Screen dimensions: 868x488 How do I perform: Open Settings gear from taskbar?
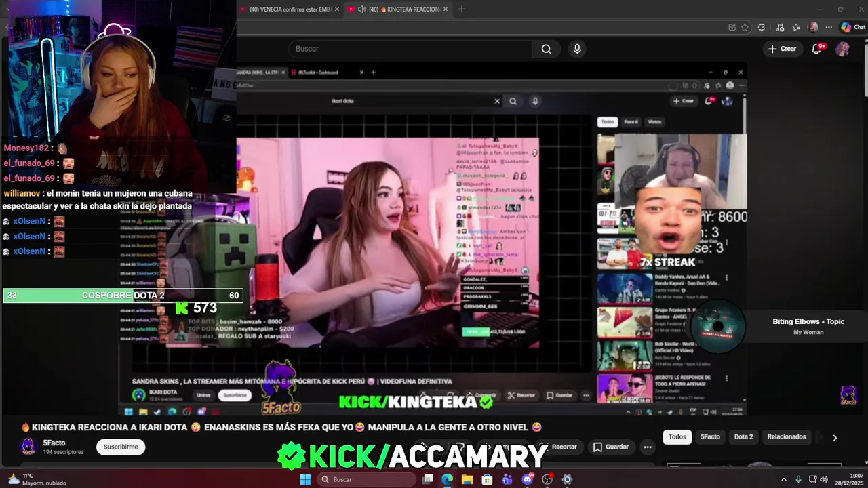(x=567, y=479)
